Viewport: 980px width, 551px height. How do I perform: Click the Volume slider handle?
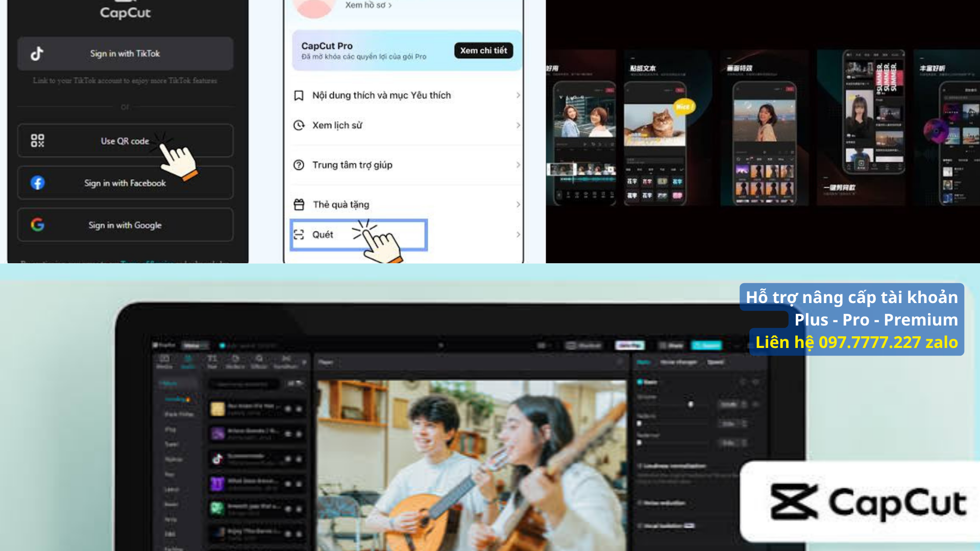[691, 404]
